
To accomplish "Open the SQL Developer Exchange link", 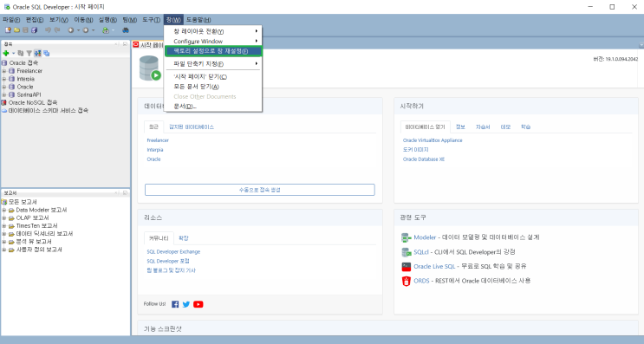I will coord(173,252).
